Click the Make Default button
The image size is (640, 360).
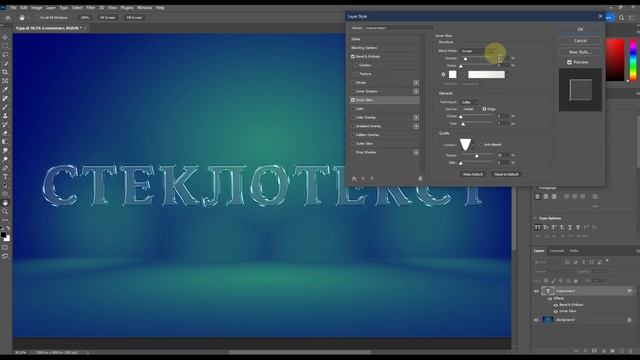pos(473,174)
